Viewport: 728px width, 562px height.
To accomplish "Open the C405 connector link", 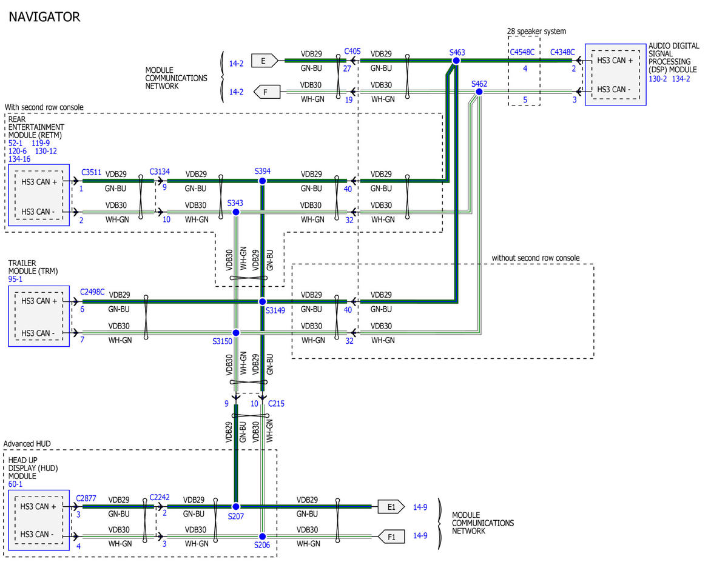I will point(352,52).
